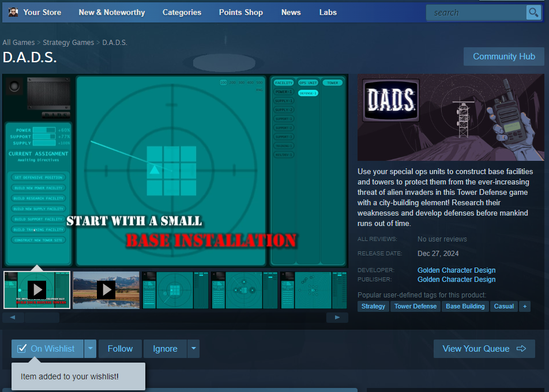The image size is (549, 392).
Task: Click the plus button to add tags
Action: (525, 306)
